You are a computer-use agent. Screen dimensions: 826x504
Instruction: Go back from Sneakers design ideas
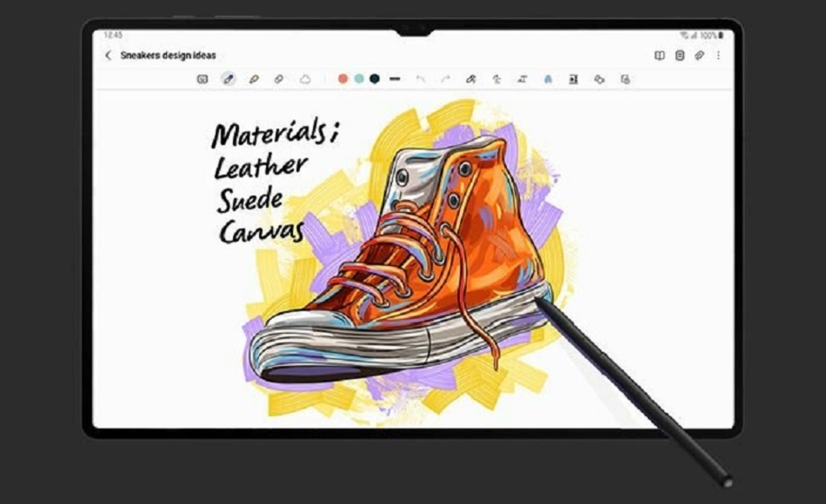click(108, 56)
